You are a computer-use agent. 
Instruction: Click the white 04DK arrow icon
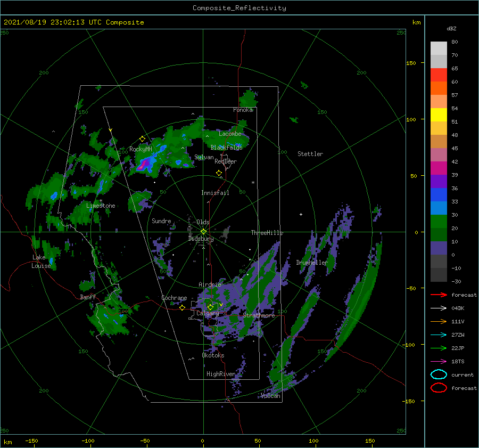(x=439, y=308)
